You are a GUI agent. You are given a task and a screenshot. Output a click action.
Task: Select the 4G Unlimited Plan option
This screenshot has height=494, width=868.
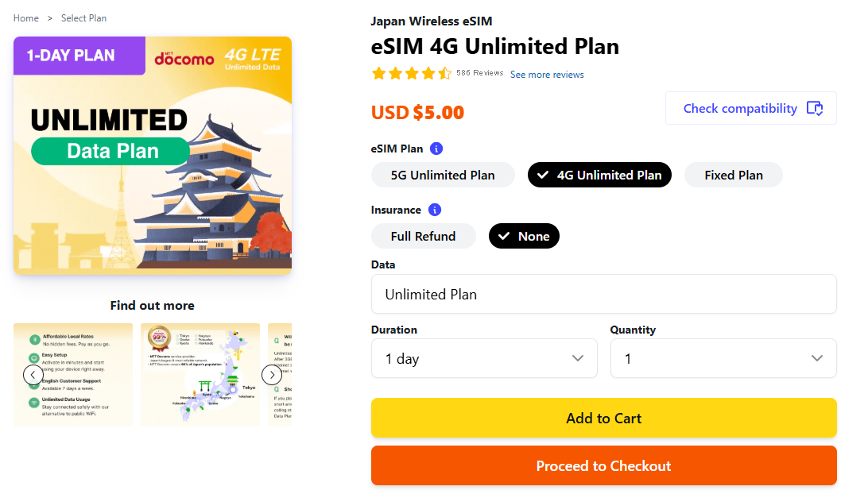pos(599,175)
